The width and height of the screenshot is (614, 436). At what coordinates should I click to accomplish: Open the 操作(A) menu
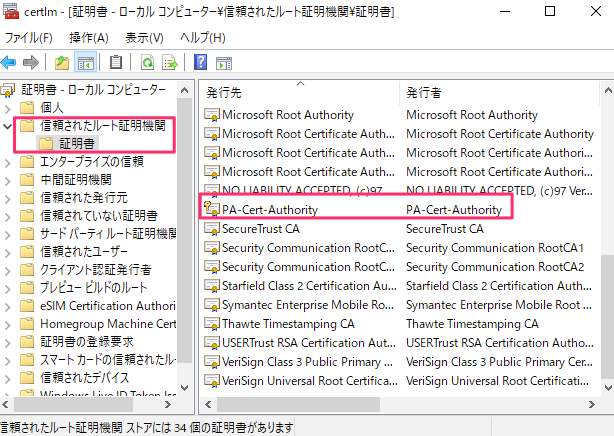89,38
